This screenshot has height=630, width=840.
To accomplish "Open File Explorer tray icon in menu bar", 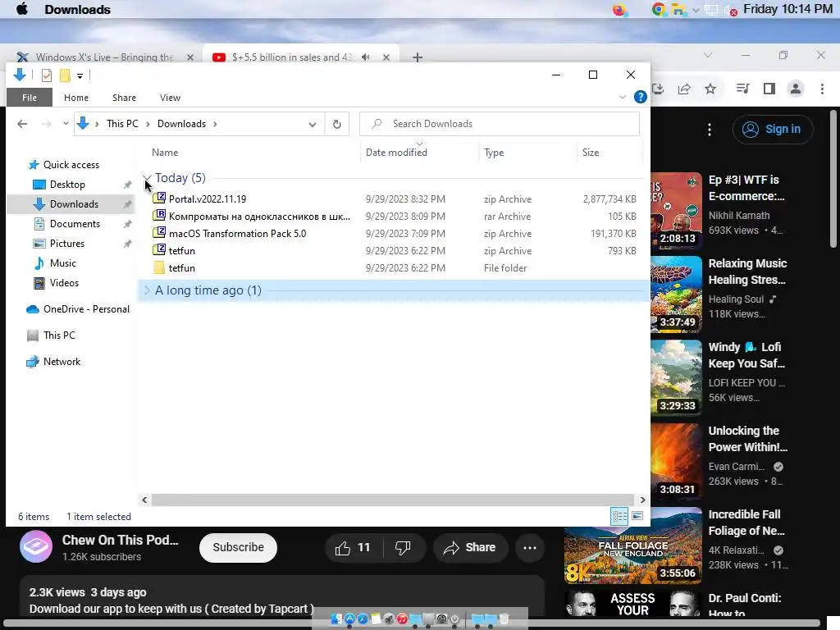I will [678, 10].
